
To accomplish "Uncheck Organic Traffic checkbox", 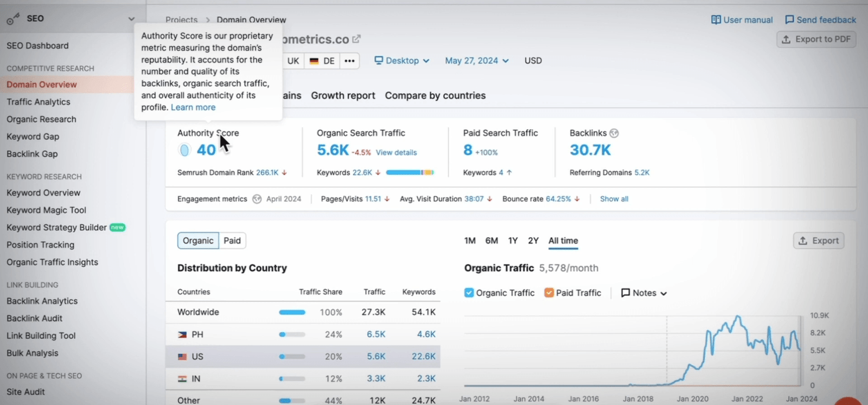I will [x=469, y=293].
